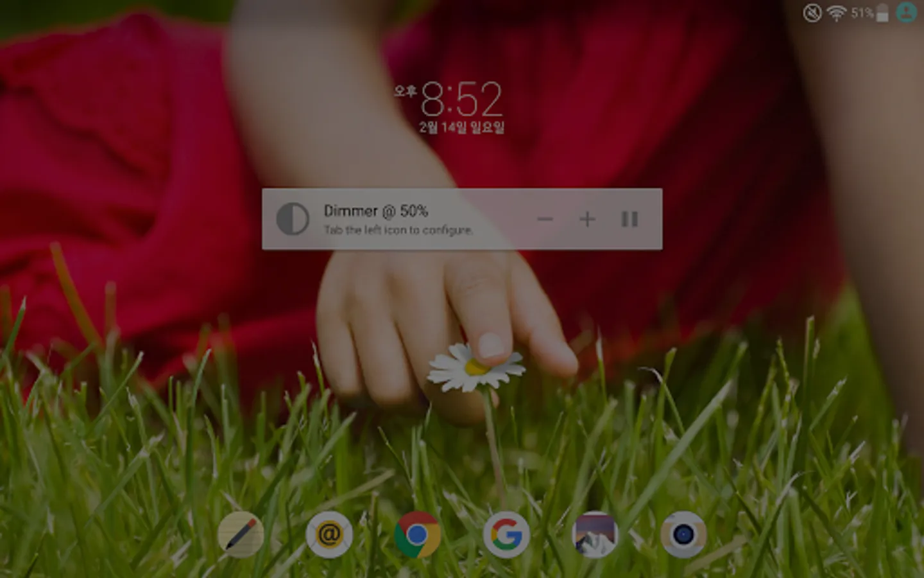Pause the Dimmer overlay

pos(629,220)
